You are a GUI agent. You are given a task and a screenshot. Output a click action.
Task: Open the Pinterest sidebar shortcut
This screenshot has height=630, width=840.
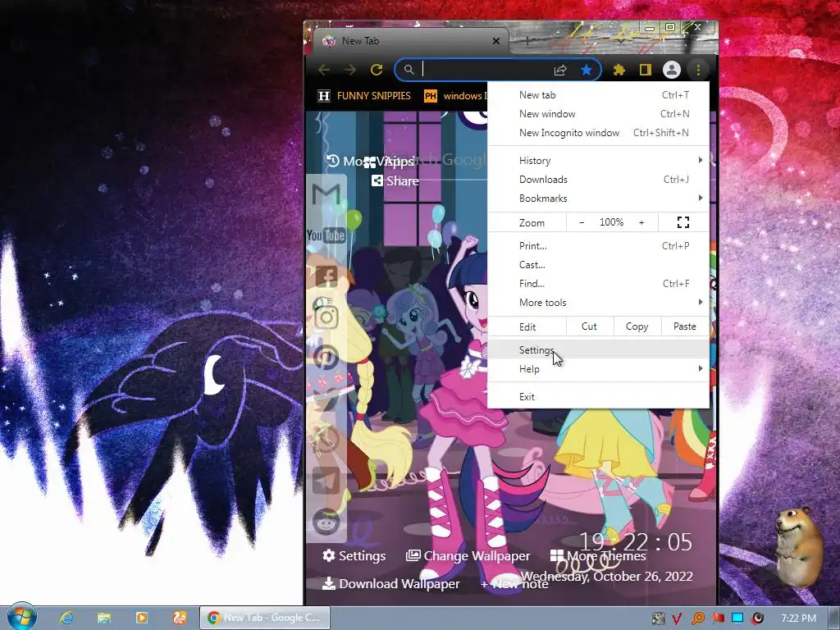326,358
